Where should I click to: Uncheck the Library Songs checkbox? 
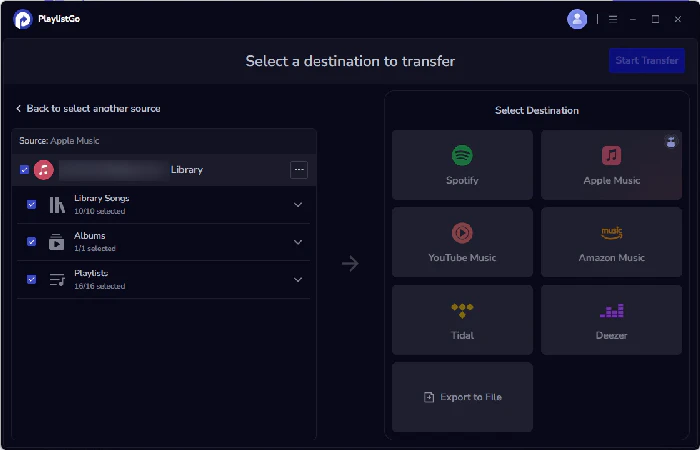[32, 204]
